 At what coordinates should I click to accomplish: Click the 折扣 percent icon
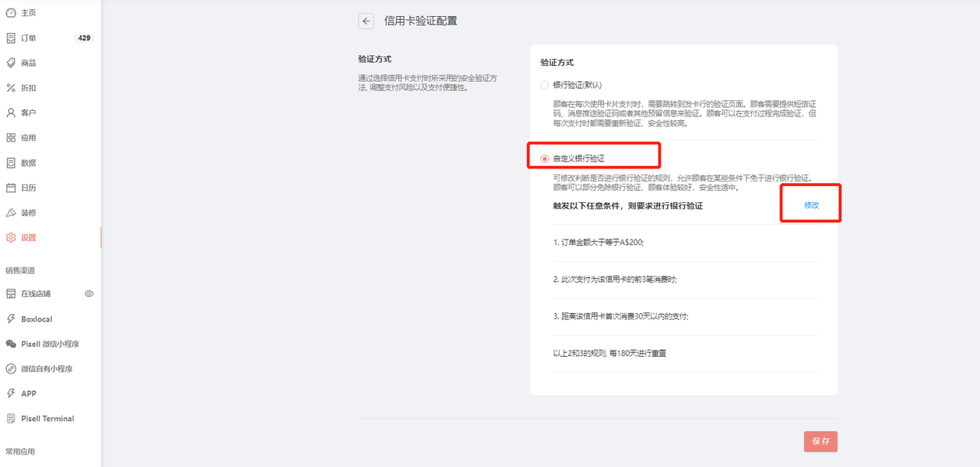click(x=11, y=88)
